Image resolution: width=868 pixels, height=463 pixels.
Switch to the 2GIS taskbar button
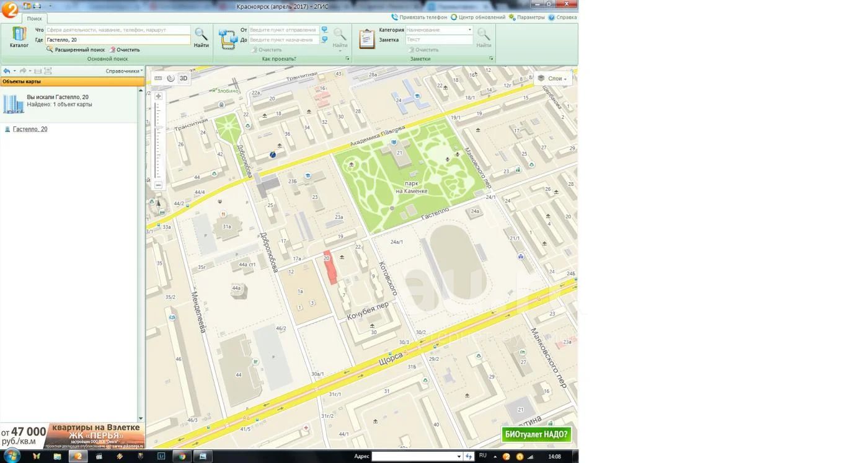[78, 456]
